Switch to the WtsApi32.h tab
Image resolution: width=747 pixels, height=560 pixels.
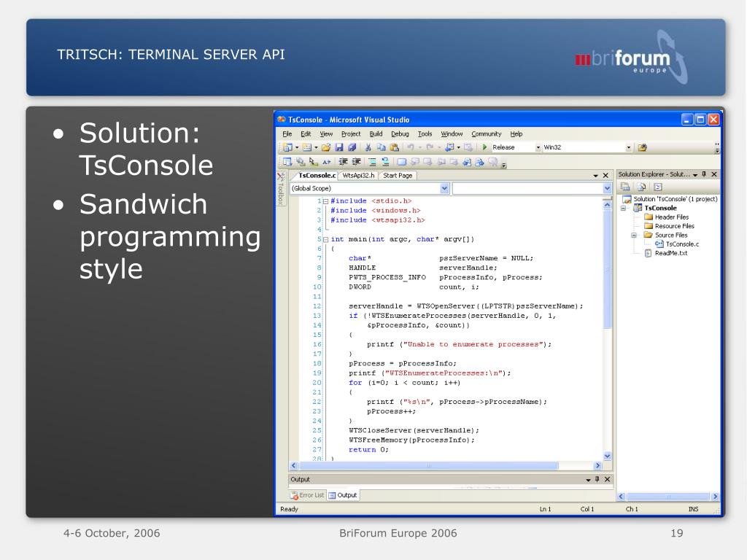359,176
